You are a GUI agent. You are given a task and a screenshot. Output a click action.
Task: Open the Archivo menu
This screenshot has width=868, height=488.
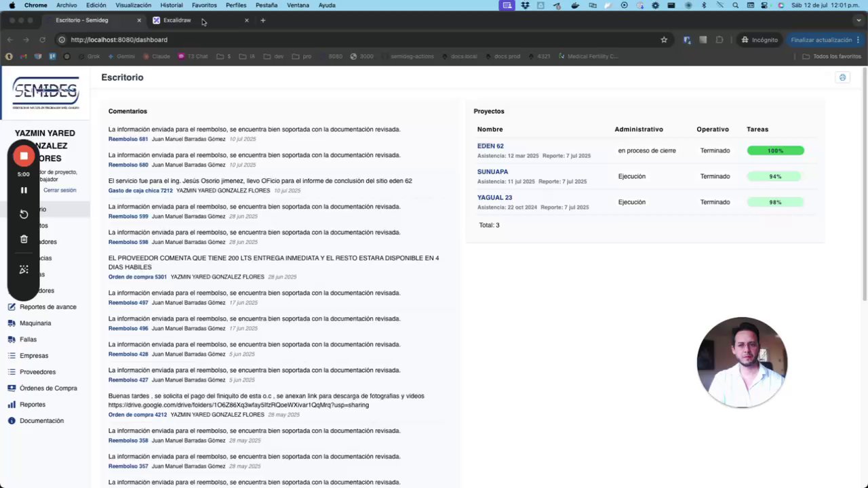pyautogui.click(x=66, y=5)
